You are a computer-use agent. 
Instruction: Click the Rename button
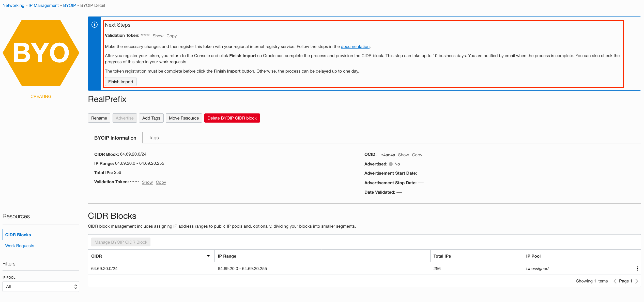[99, 118]
